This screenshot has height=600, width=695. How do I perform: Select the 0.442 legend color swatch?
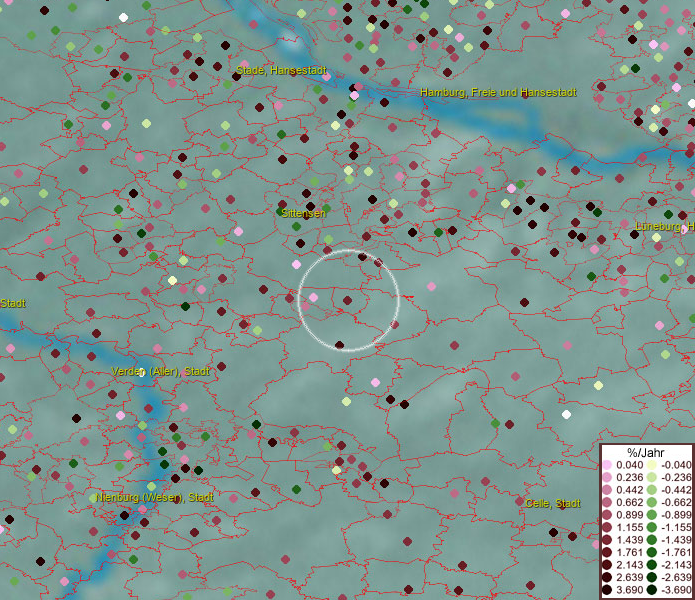[x=607, y=490]
